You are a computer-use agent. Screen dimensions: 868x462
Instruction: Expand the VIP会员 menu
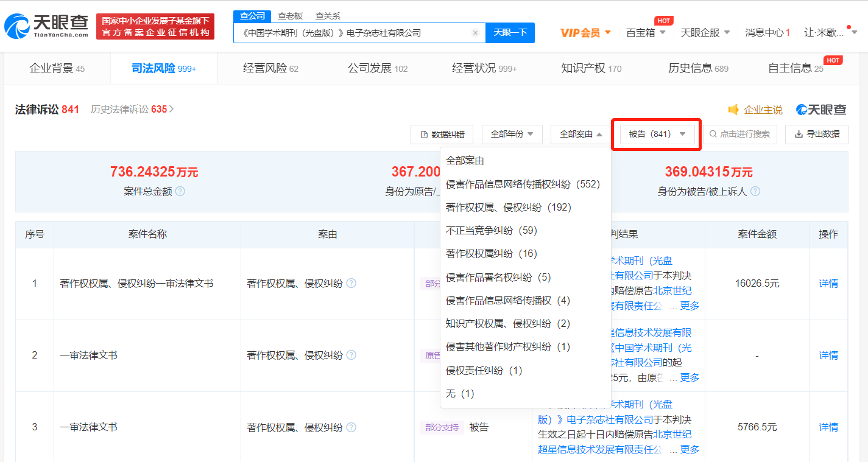pos(585,33)
